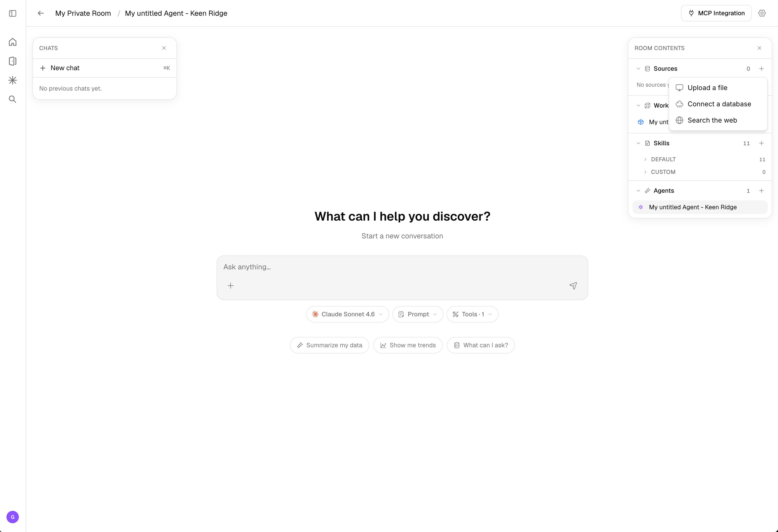
Task: Click the purple agent asterisk icon
Action: (x=641, y=207)
